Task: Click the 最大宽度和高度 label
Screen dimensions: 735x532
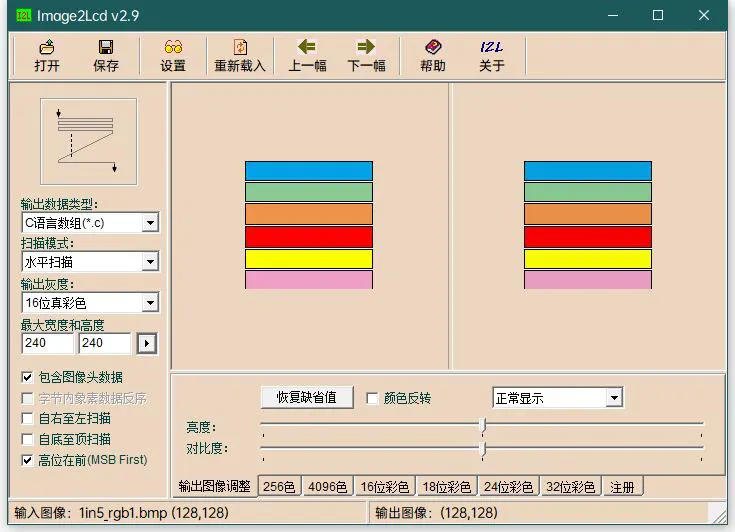Action: [x=62, y=325]
